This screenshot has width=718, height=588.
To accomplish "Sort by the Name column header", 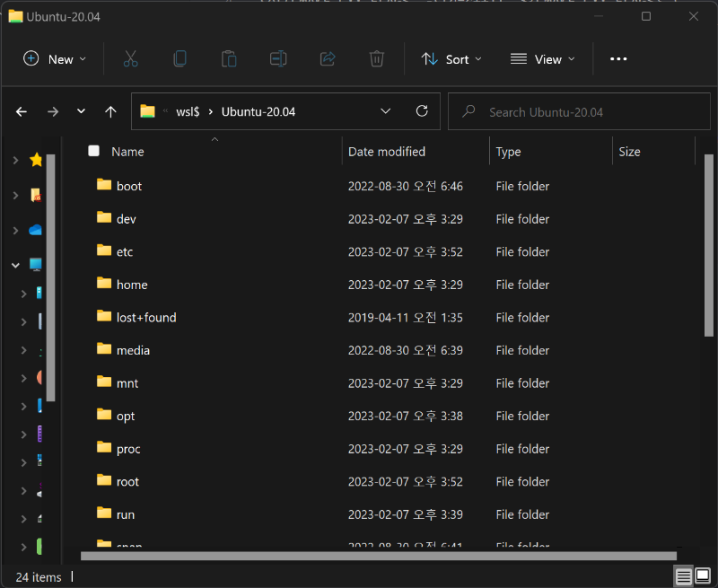I will (127, 152).
